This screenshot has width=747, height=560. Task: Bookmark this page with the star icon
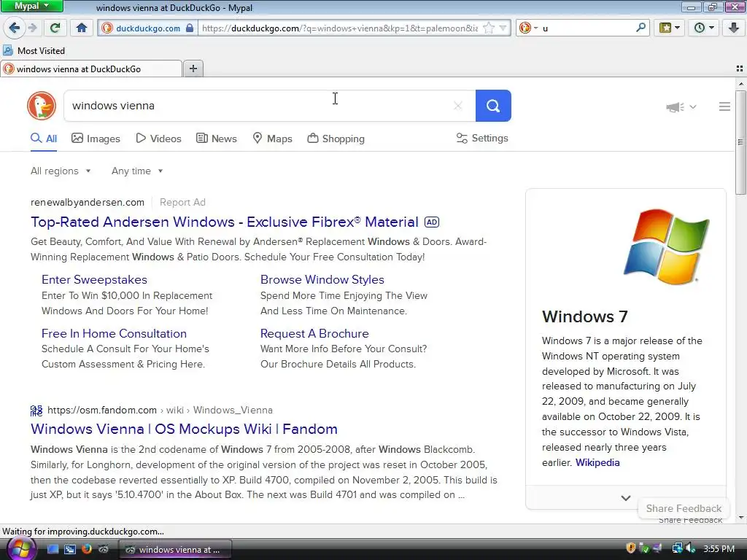tap(489, 28)
